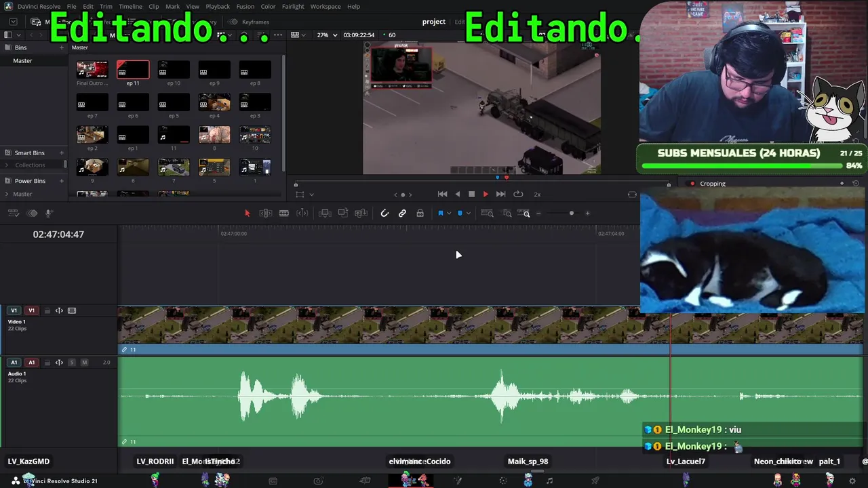Select the ep 11 clip thumbnail
This screenshot has width=868, height=488.
tap(133, 70)
